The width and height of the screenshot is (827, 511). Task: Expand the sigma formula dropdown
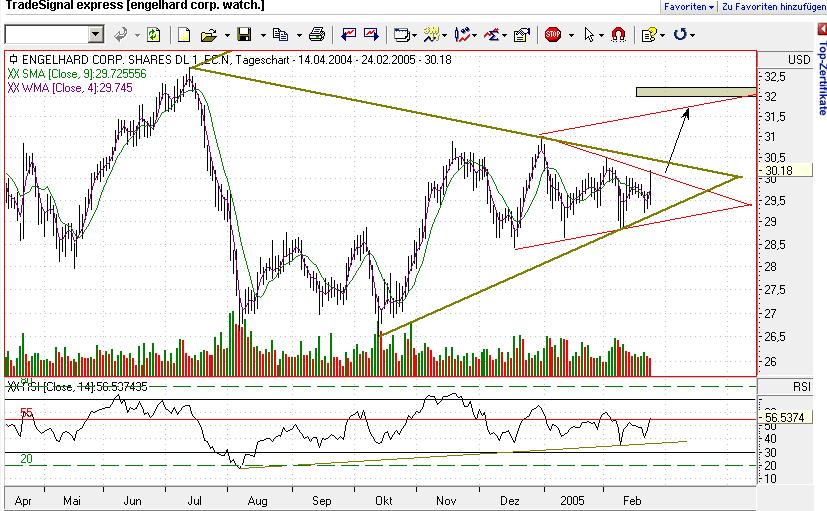(x=505, y=36)
